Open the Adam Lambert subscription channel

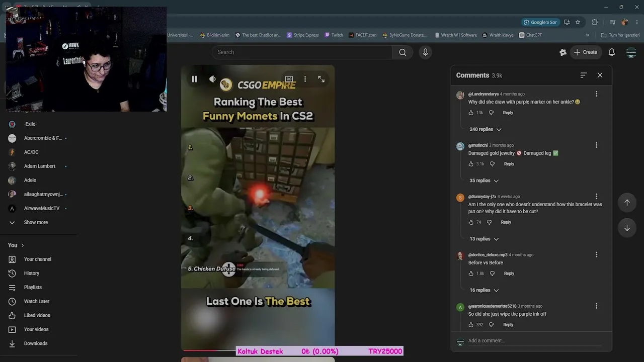click(39, 166)
